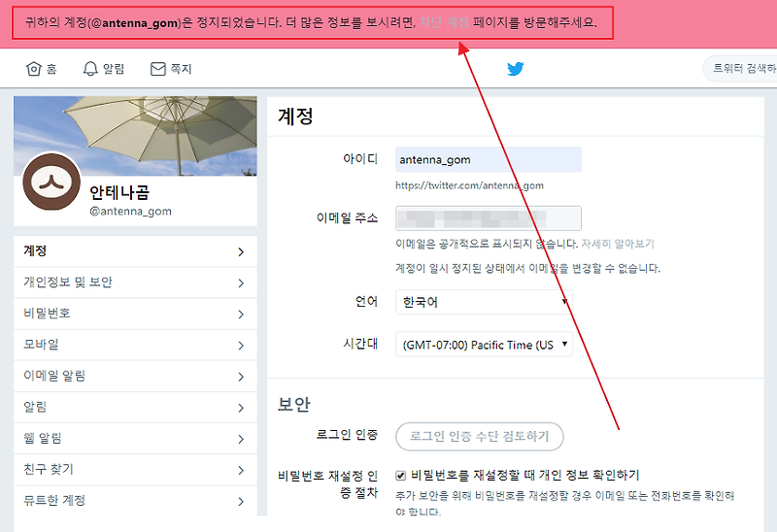
Task: Open 모바일 settings page
Action: 135,345
